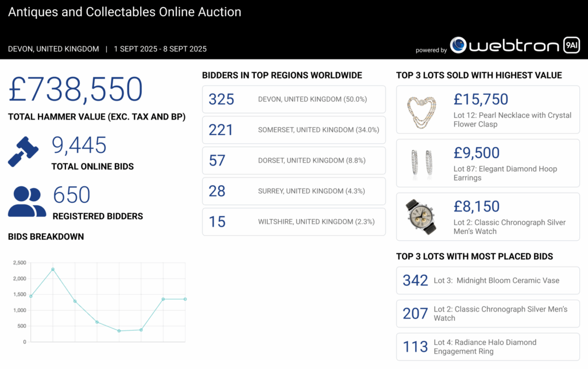Click the £738,550 total hammer value figure
588x369 pixels.
(75, 90)
